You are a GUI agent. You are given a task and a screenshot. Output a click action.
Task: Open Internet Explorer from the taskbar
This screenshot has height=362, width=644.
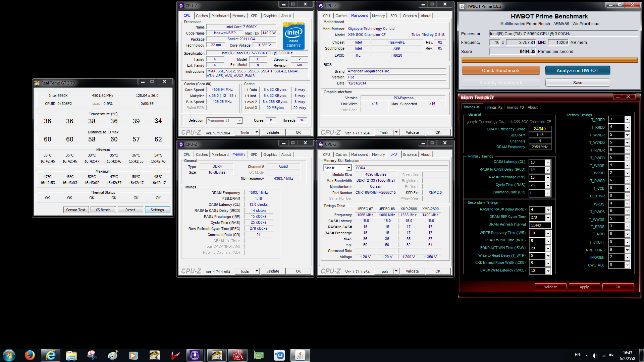click(51, 355)
